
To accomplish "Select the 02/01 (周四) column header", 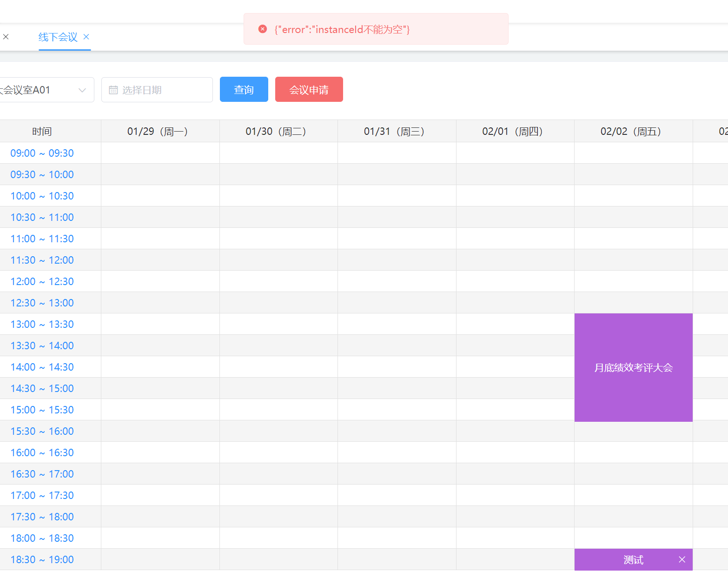I will tap(515, 132).
